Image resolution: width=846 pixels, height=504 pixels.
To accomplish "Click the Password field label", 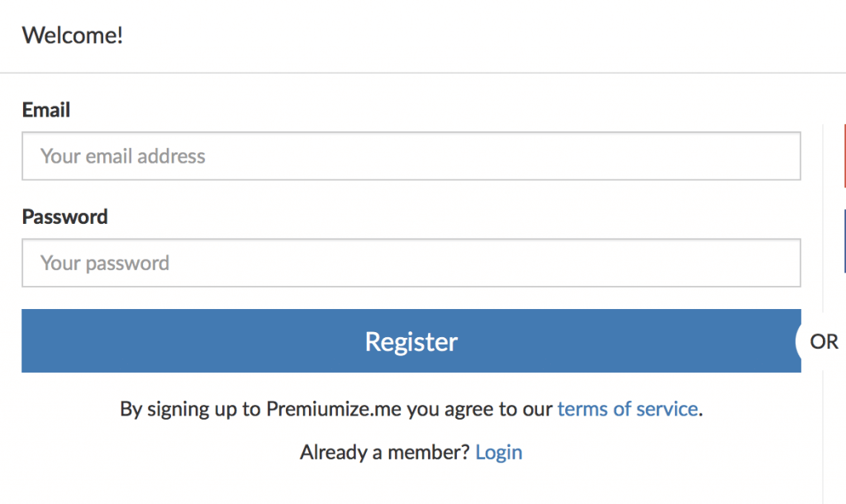I will point(64,217).
